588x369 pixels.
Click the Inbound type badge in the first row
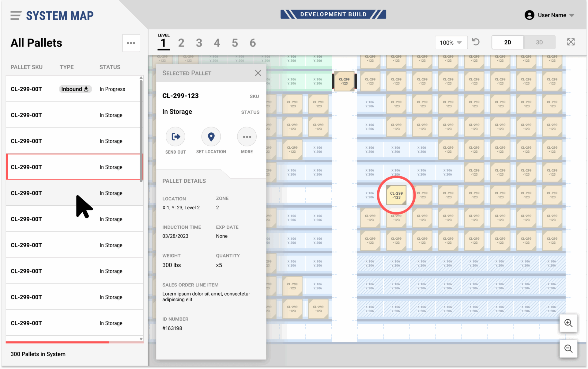(75, 89)
